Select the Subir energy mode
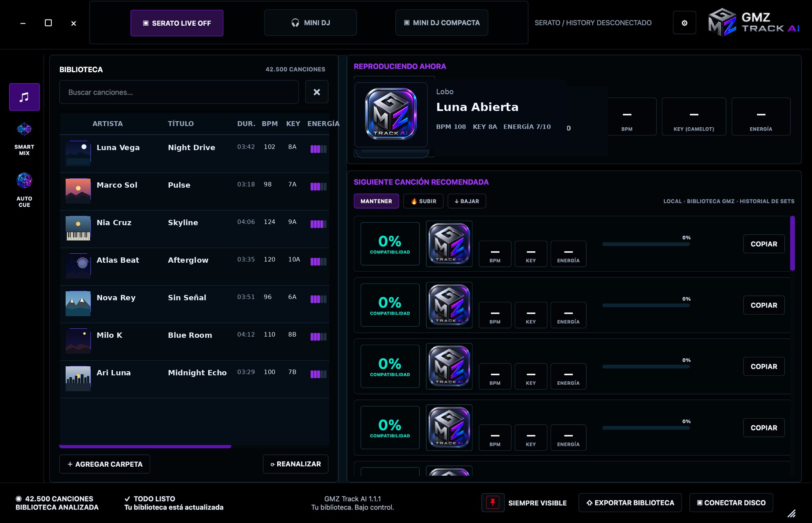The width and height of the screenshot is (812, 523). pyautogui.click(x=423, y=201)
